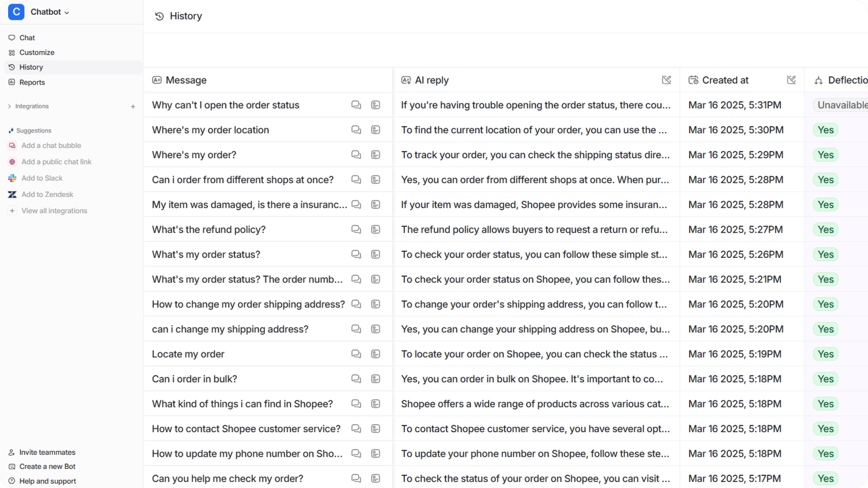Click timestamp 'Mar 16 2025, 5:17PM'
868x488 pixels.
(x=734, y=478)
